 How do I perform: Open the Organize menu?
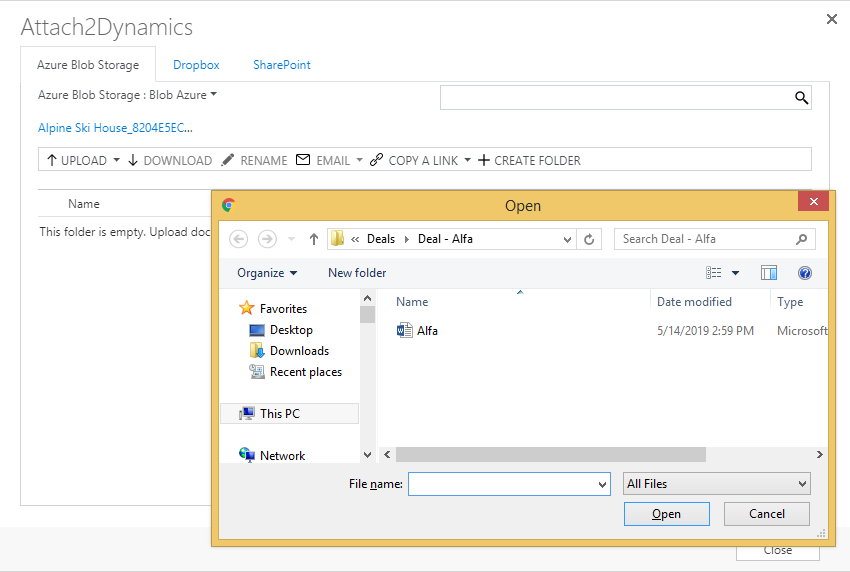point(267,273)
